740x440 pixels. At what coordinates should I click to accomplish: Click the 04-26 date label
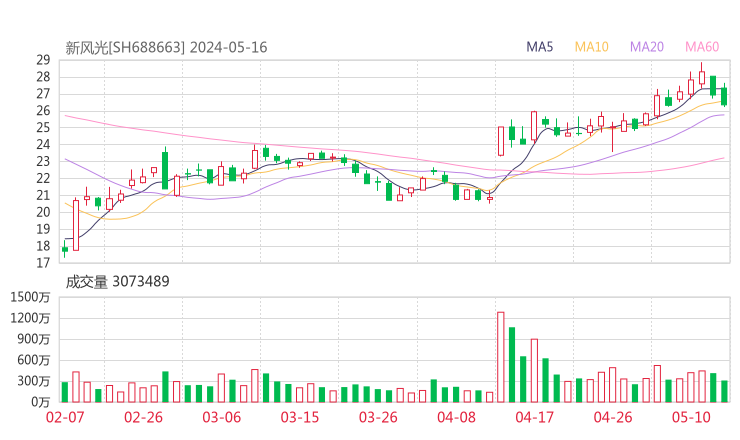pos(613,417)
